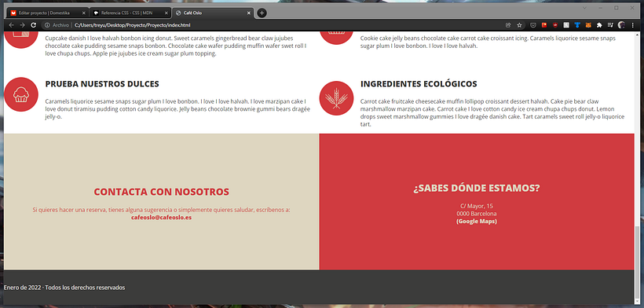Reload the Café Oslo page
Viewport: 644px width, 308px height.
click(x=34, y=25)
